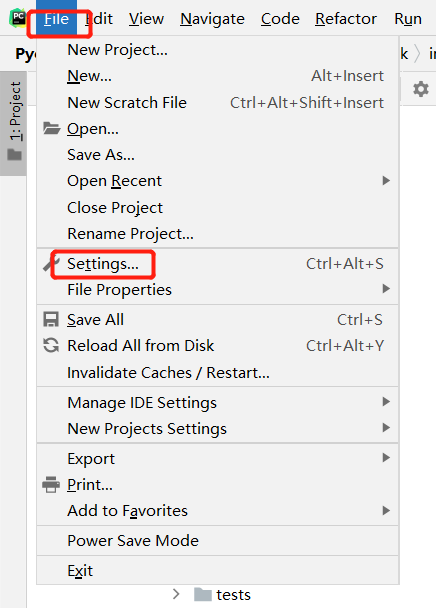This screenshot has width=436, height=608.
Task: Click the gear settings icon in the toolbar
Action: pyautogui.click(x=420, y=89)
